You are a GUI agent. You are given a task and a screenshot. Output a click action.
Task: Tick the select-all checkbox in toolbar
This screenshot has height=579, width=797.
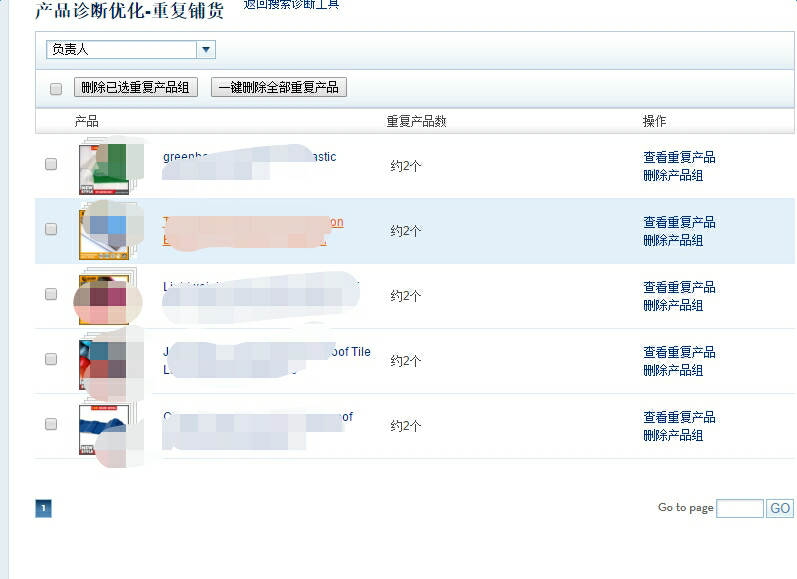pyautogui.click(x=56, y=88)
